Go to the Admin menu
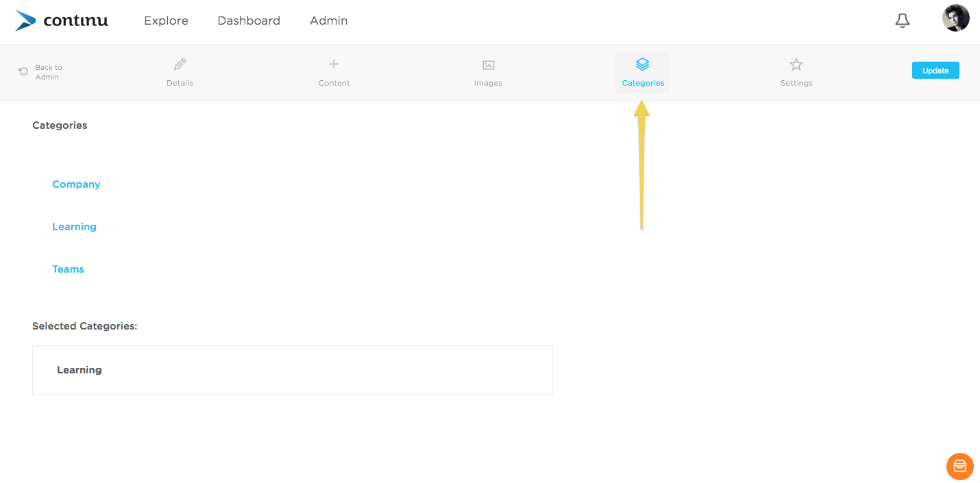 pyautogui.click(x=329, y=21)
